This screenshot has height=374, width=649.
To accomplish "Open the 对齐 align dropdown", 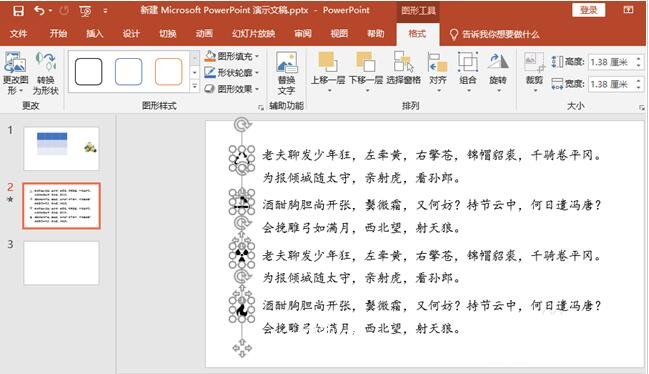I will click(x=437, y=71).
